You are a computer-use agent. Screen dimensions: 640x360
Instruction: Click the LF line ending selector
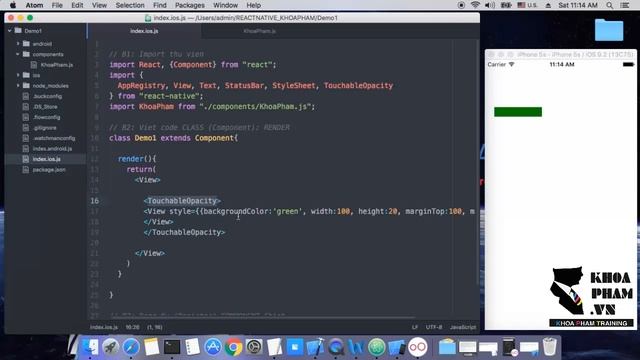pyautogui.click(x=415, y=327)
